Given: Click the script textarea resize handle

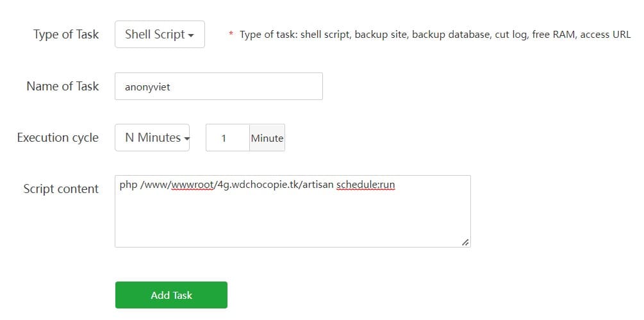Looking at the screenshot, I should pyautogui.click(x=465, y=242).
